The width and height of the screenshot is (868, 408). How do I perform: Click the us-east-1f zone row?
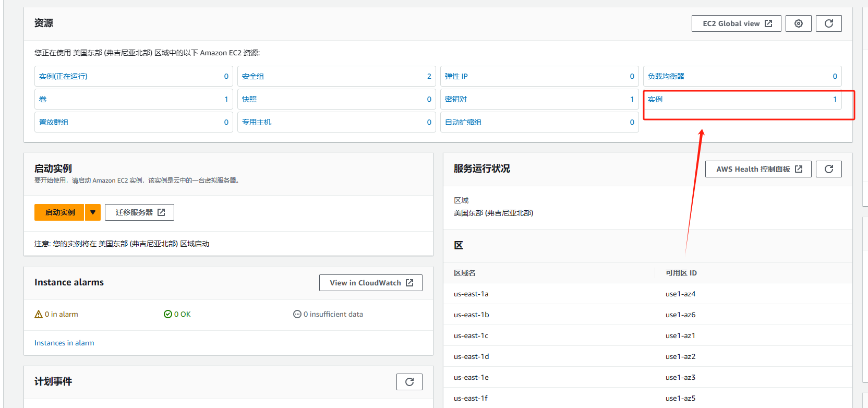[x=647, y=398]
